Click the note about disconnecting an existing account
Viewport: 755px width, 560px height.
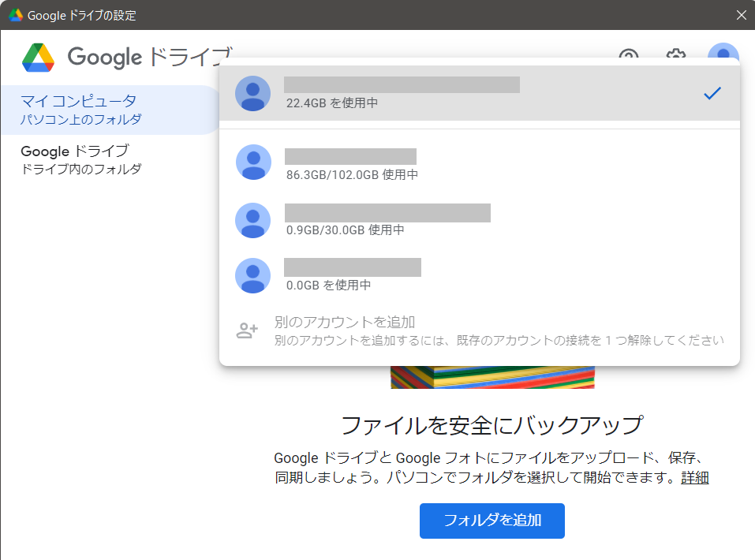[x=499, y=341]
